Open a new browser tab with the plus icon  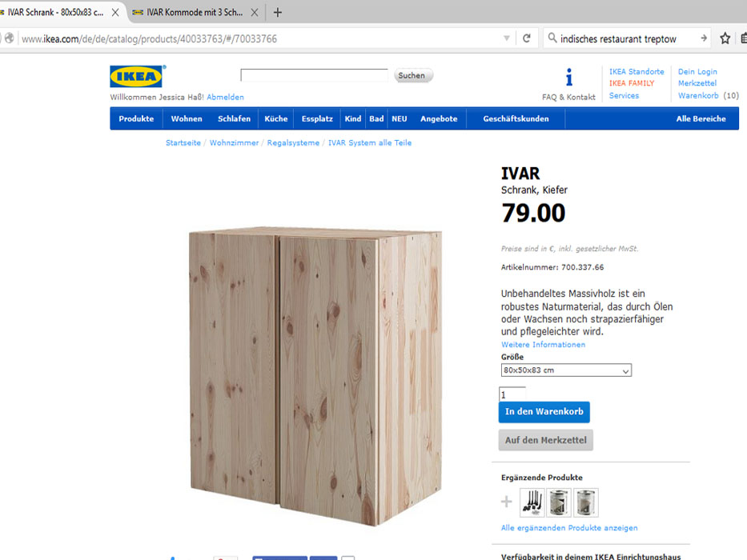(278, 12)
